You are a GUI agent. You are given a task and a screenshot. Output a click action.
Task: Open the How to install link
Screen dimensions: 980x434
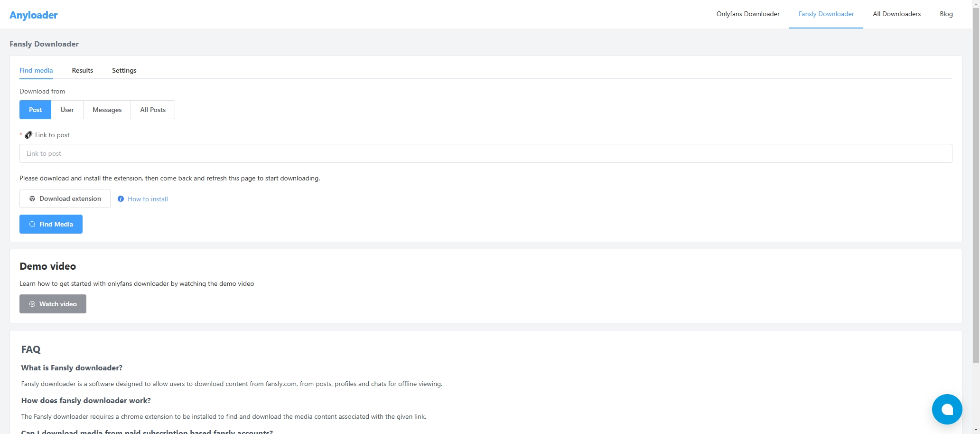(148, 199)
